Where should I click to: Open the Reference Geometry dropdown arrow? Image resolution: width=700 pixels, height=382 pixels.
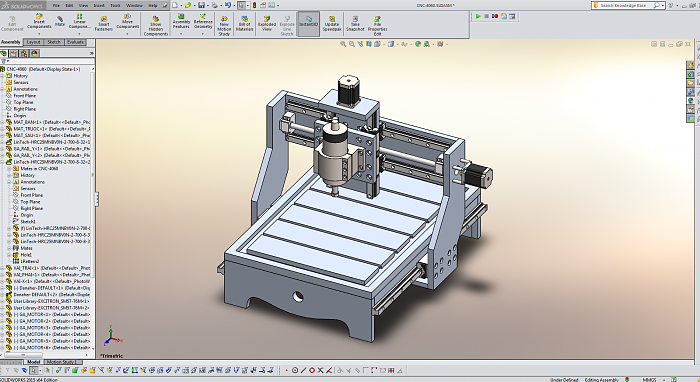(203, 33)
